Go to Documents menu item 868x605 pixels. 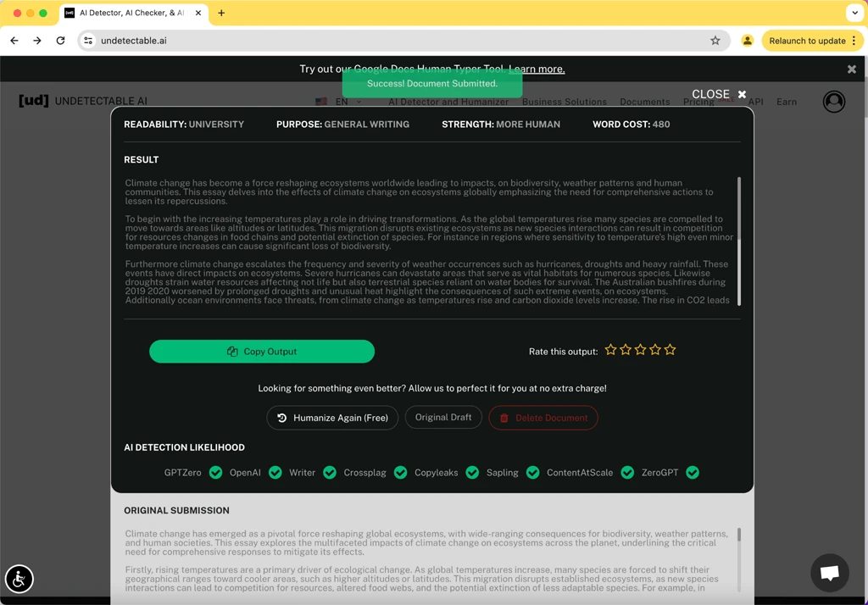(644, 102)
